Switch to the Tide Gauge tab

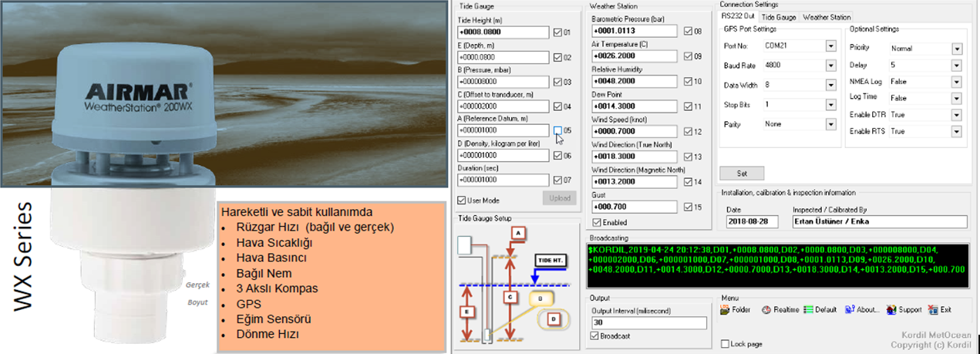coord(779,17)
